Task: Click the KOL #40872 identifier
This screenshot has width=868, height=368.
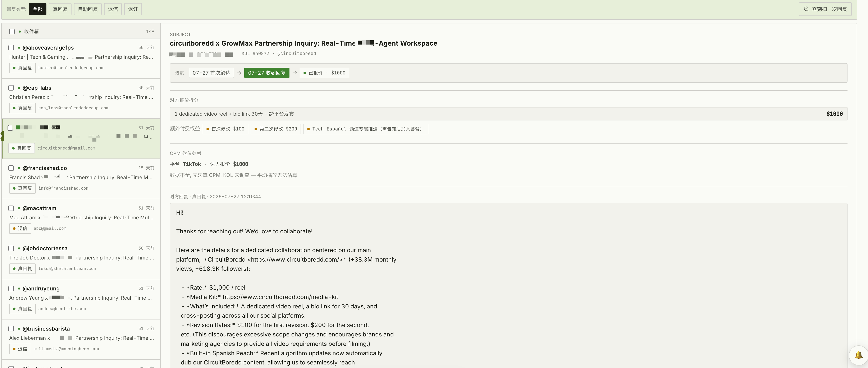Action: tap(255, 54)
